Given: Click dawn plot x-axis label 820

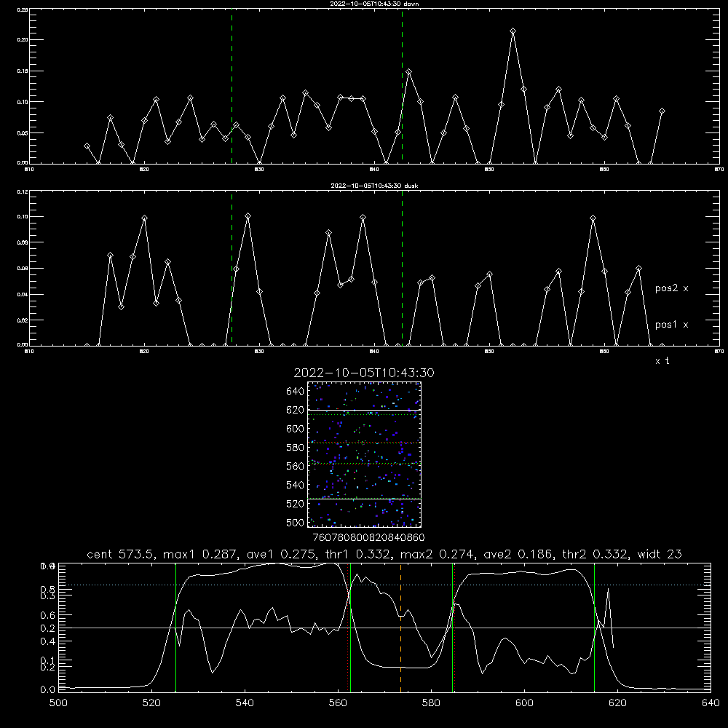Looking at the screenshot, I should pos(144,170).
